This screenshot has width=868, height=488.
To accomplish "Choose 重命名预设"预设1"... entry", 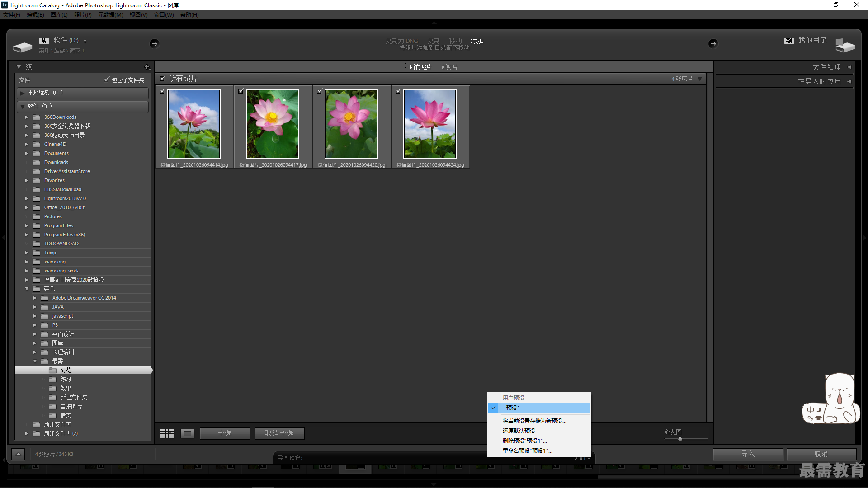I will tap(539, 451).
